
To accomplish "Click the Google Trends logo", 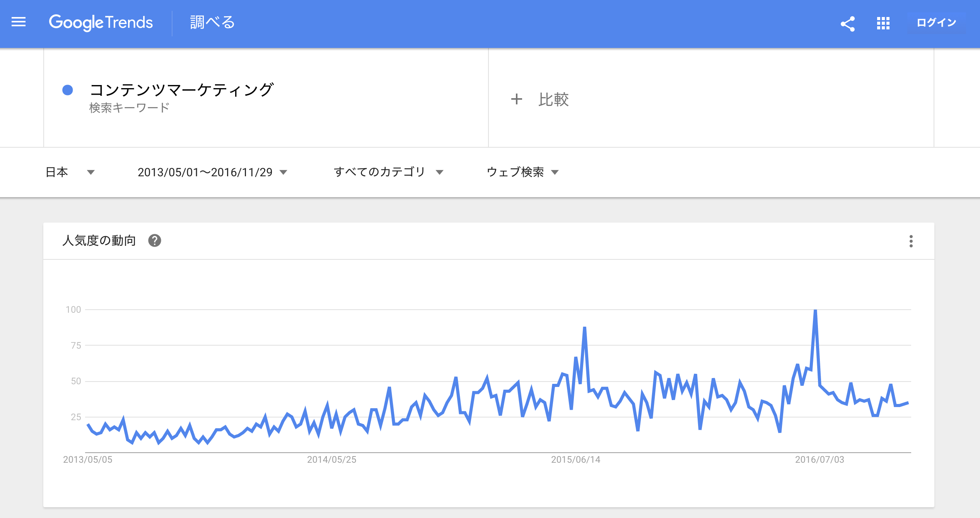I will 101,22.
